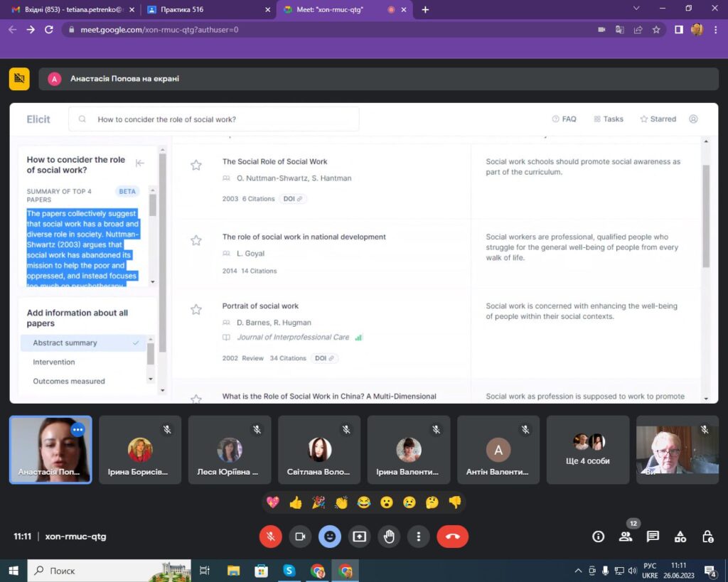The height and width of the screenshot is (582, 728).
Task: Star the paper Portrait of social work
Action: click(196, 309)
